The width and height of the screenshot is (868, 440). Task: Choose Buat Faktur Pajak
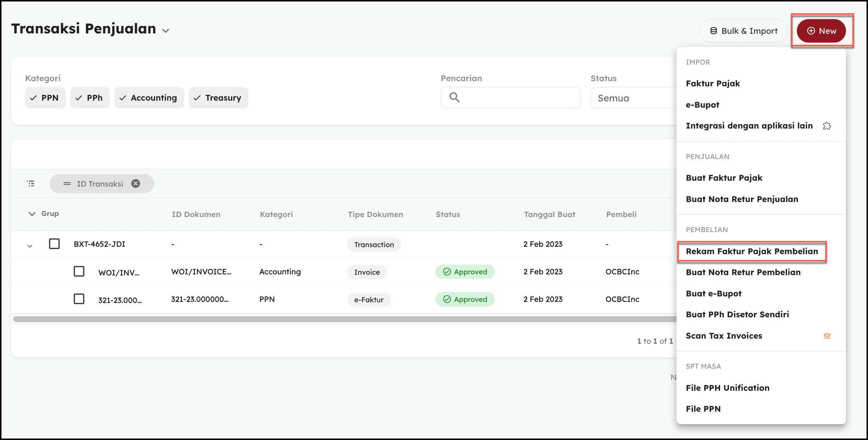[x=724, y=178]
